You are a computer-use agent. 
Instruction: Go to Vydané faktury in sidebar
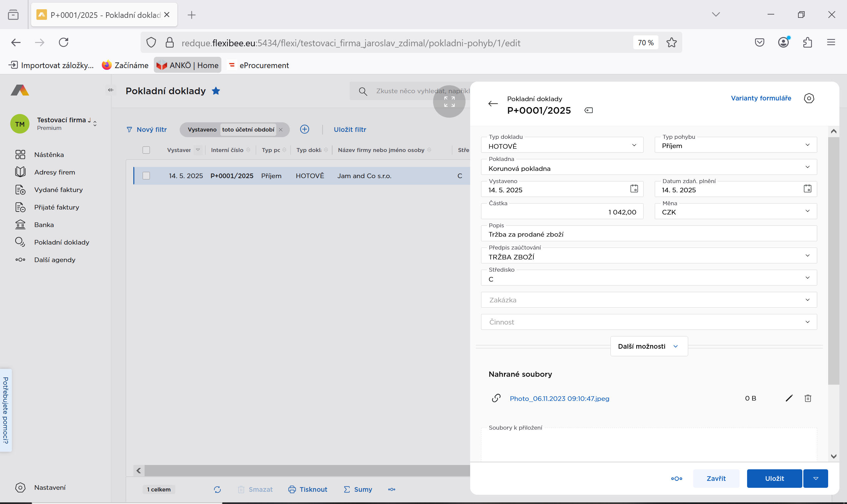pos(58,190)
